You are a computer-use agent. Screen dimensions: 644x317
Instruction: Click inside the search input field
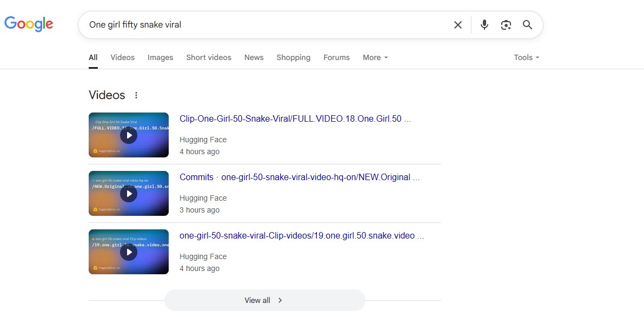pyautogui.click(x=265, y=25)
